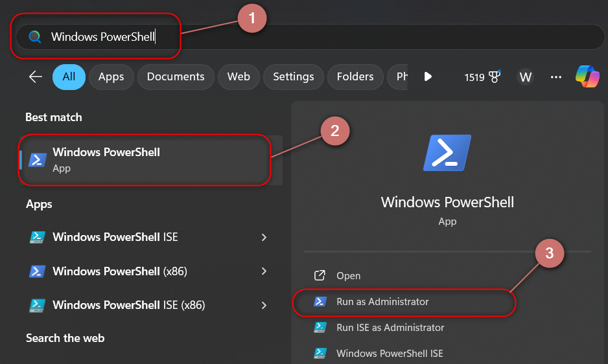This screenshot has height=364, width=608.
Task: Choose Run as Administrator
Action: point(382,302)
